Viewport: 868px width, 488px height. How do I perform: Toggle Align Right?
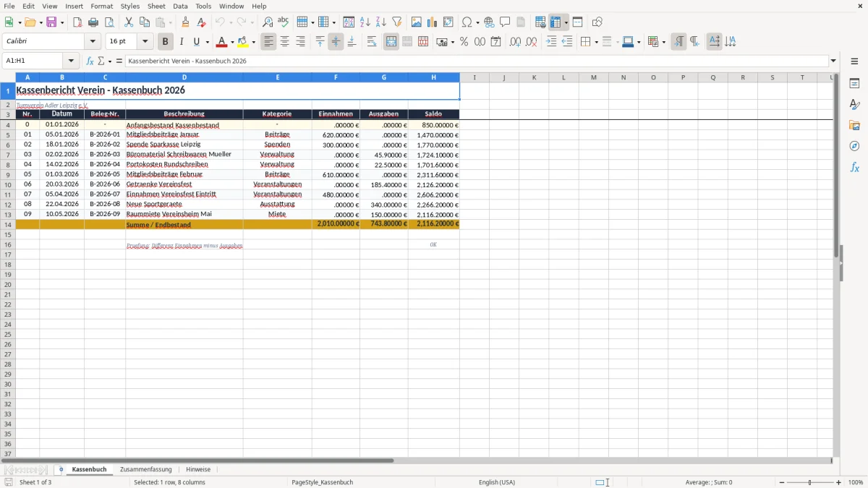[301, 42]
